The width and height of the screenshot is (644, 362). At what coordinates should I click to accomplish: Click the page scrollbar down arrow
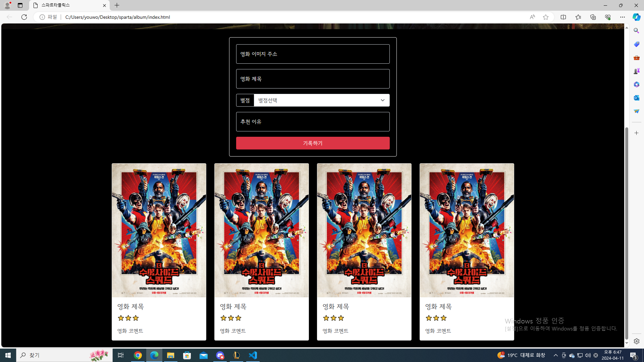627,343
